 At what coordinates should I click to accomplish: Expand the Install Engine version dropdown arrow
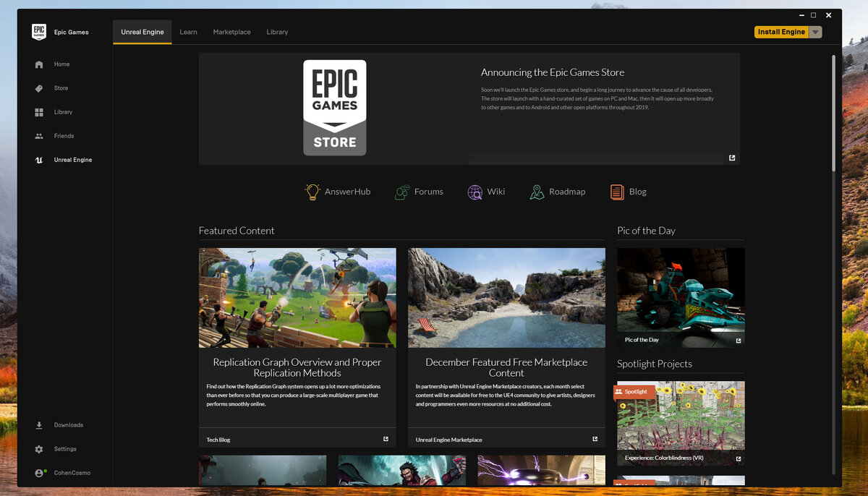click(814, 32)
